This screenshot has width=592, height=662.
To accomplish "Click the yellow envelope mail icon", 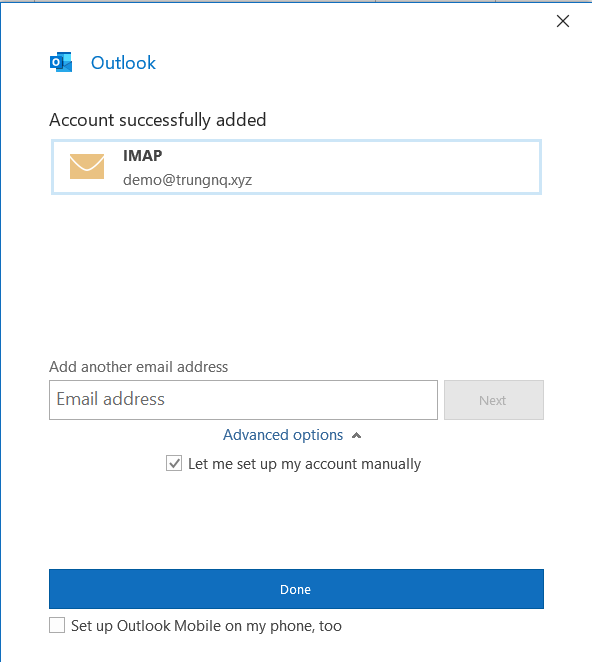I will (x=87, y=166).
